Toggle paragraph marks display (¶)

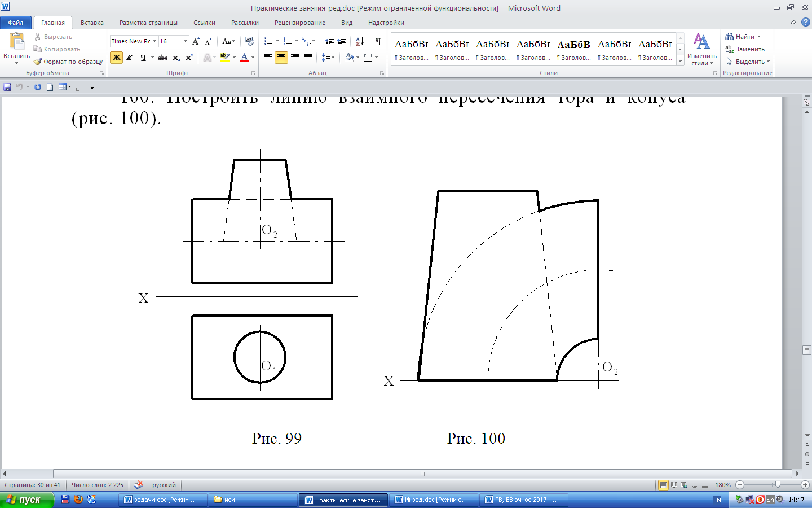pos(378,41)
